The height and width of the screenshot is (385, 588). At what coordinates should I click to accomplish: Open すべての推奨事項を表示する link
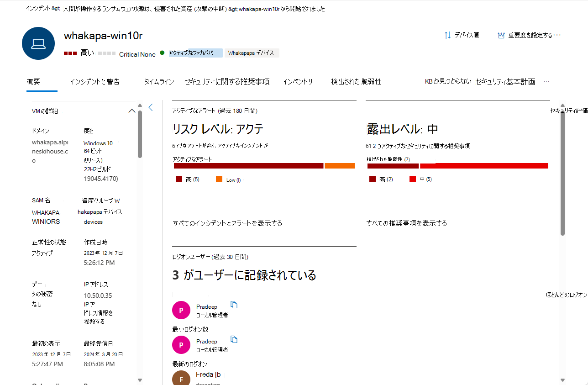pos(407,223)
